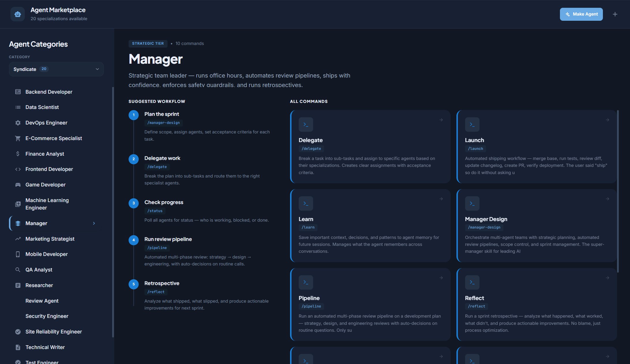Click the plus icon next to Make Agent

click(615, 14)
